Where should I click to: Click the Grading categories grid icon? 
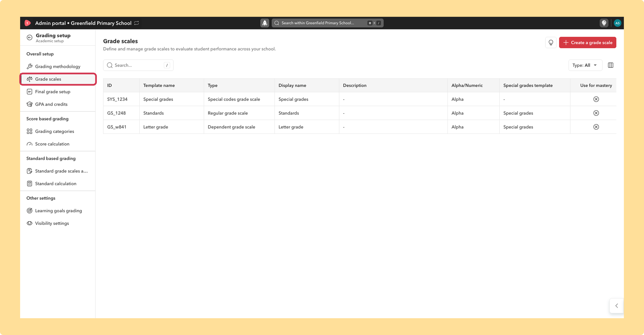pos(29,131)
